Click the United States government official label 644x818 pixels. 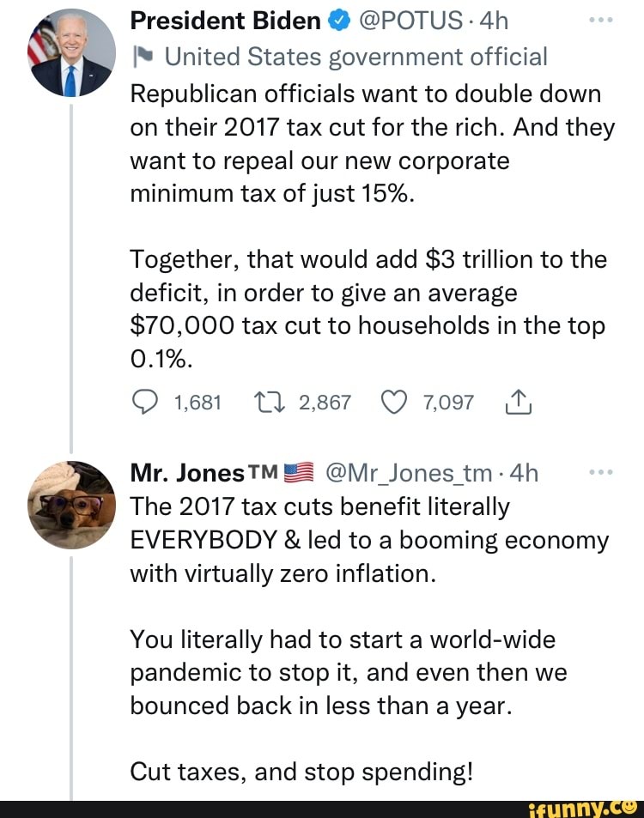pyautogui.click(x=355, y=57)
